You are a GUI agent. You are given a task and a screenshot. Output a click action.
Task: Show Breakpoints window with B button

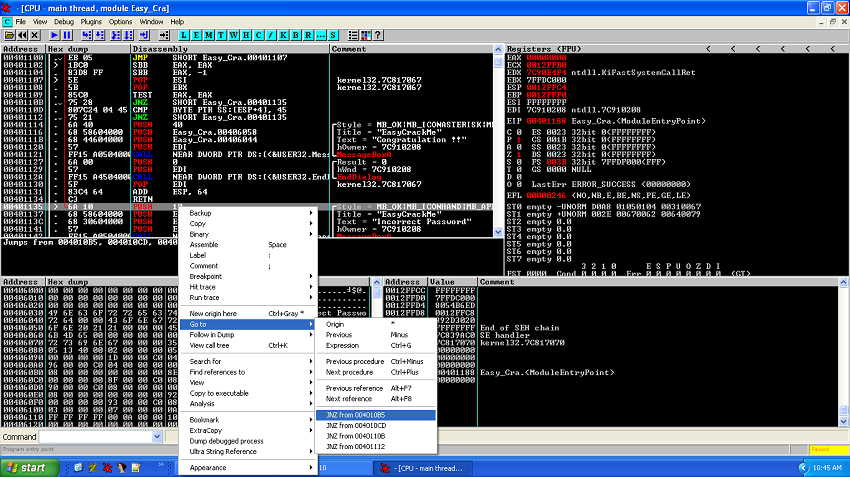(296, 35)
